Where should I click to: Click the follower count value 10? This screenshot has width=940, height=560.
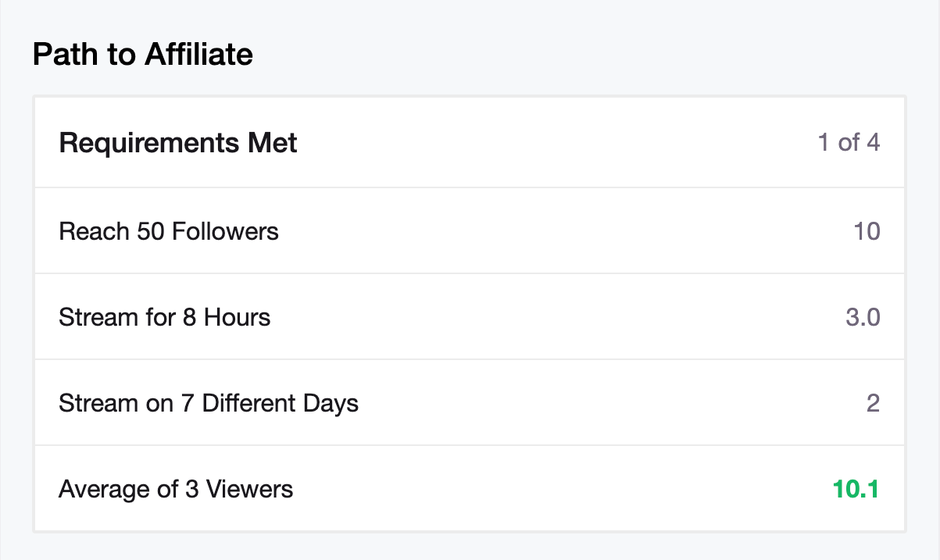[867, 231]
